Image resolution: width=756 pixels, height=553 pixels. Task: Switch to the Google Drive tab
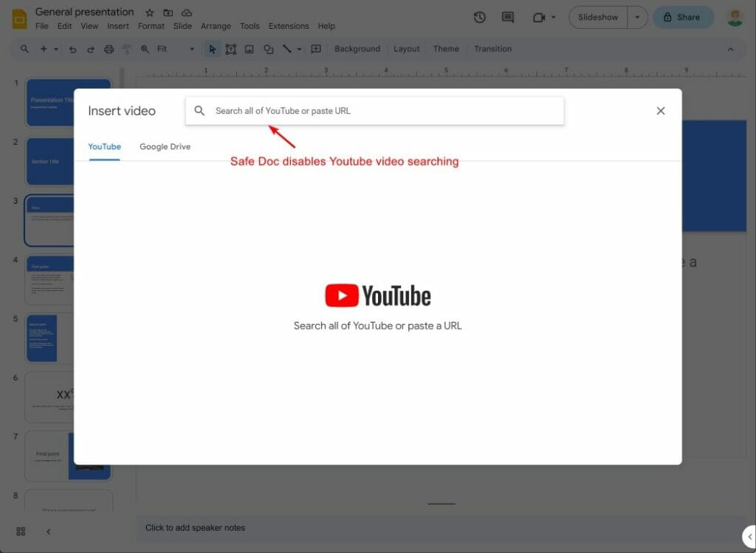click(x=165, y=146)
